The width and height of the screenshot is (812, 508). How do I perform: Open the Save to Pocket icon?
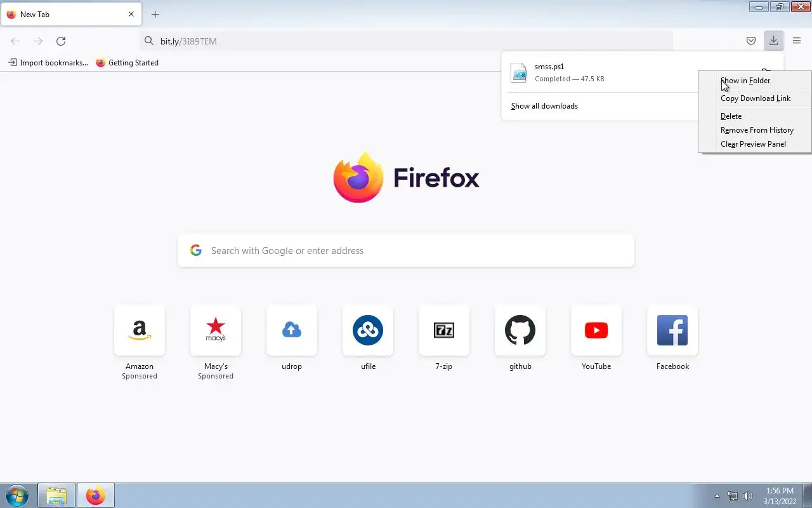tap(750, 41)
